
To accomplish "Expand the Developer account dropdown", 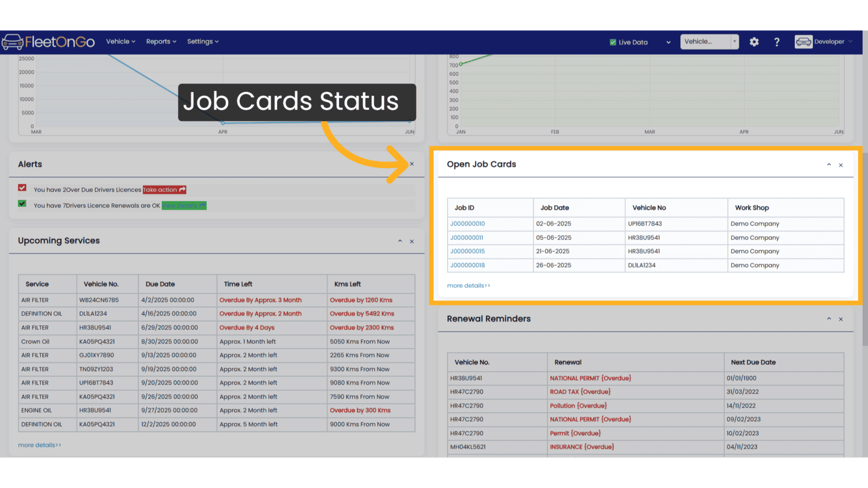I will pos(850,42).
